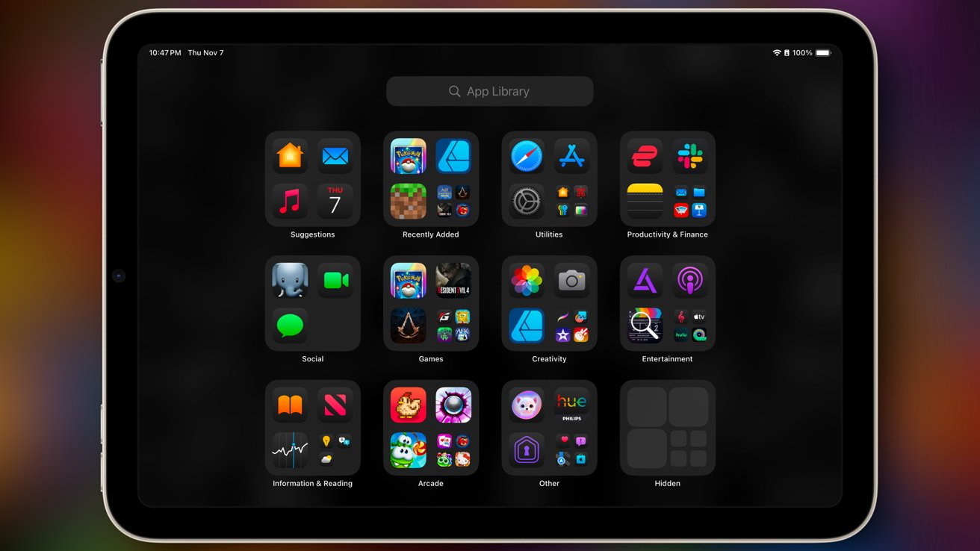Open the white cat app in Other

(527, 405)
